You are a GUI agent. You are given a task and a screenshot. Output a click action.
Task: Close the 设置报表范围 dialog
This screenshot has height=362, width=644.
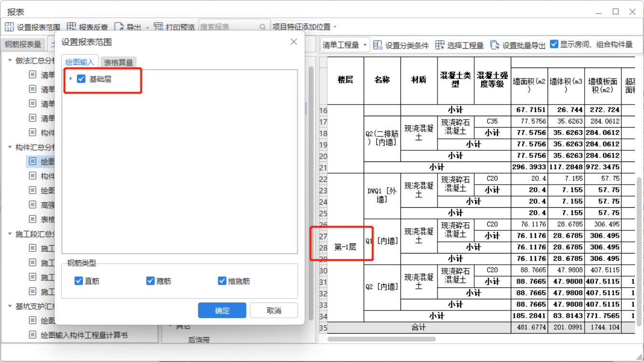pyautogui.click(x=294, y=42)
